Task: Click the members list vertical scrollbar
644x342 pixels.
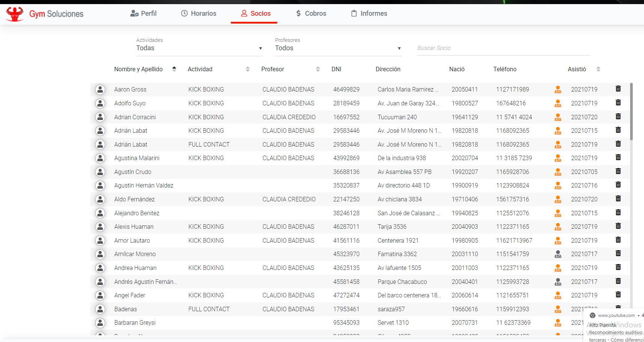Action: pos(631,112)
